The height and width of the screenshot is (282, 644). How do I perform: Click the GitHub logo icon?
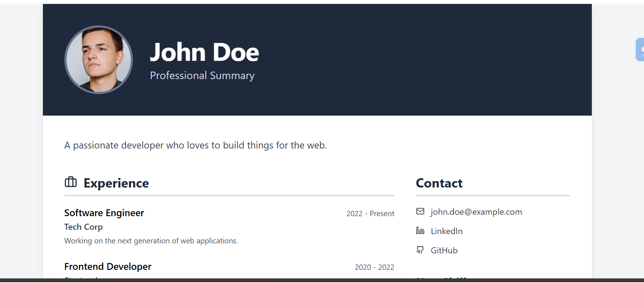tap(420, 250)
